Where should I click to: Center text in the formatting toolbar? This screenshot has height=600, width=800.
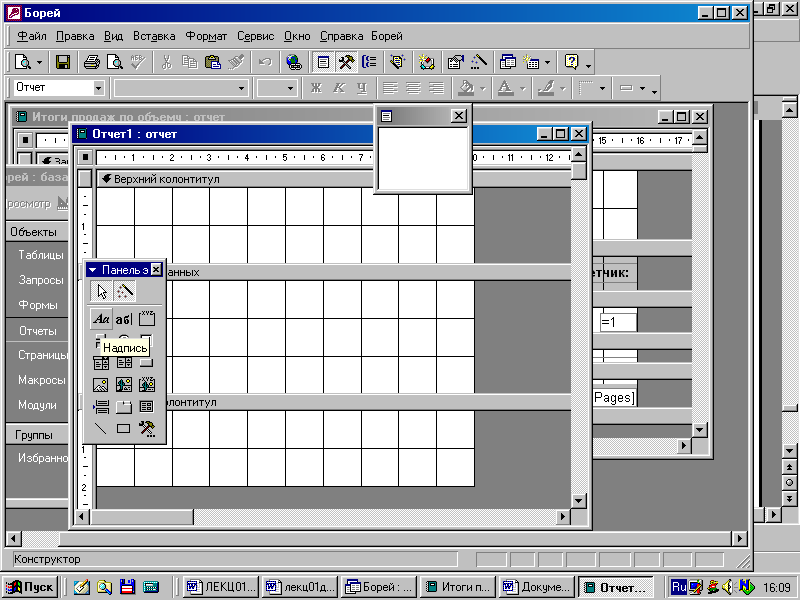[x=413, y=88]
